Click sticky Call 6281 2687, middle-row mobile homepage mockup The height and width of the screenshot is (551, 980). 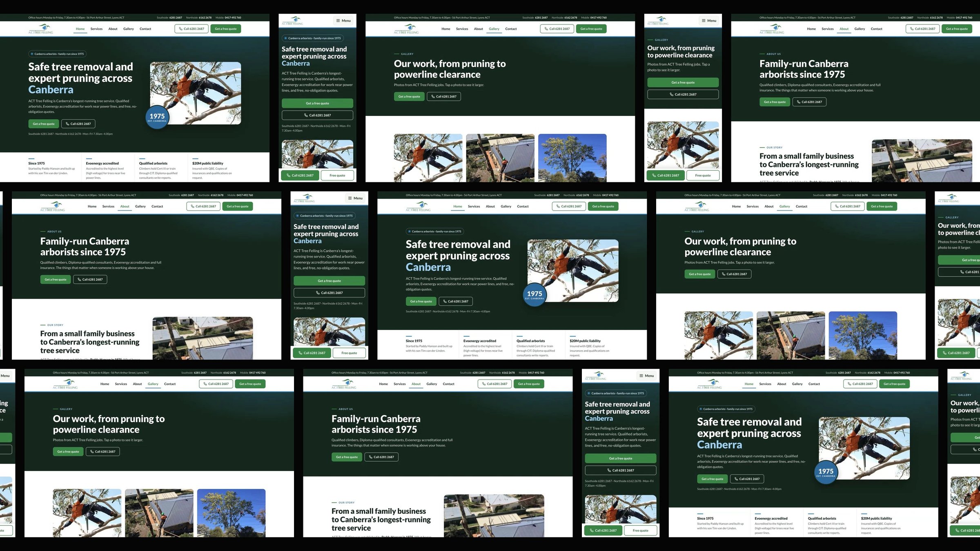pyautogui.click(x=312, y=353)
